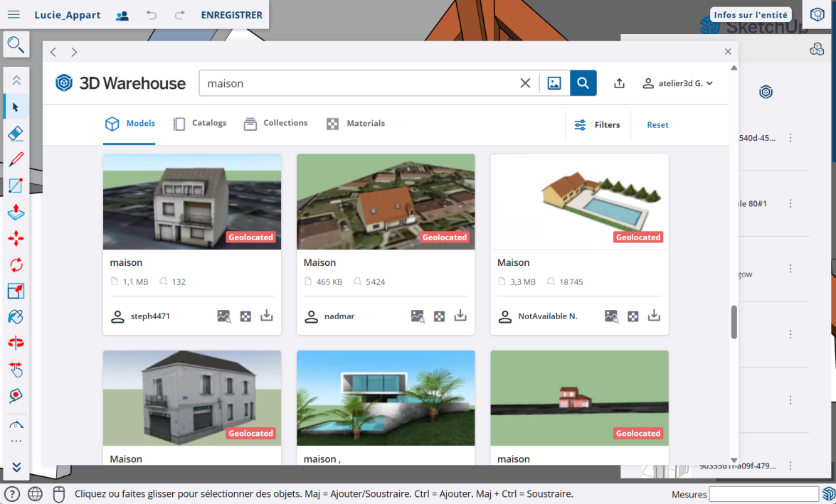Screen dimensions: 836x504
Task: Open the Materials tab
Action: point(356,124)
